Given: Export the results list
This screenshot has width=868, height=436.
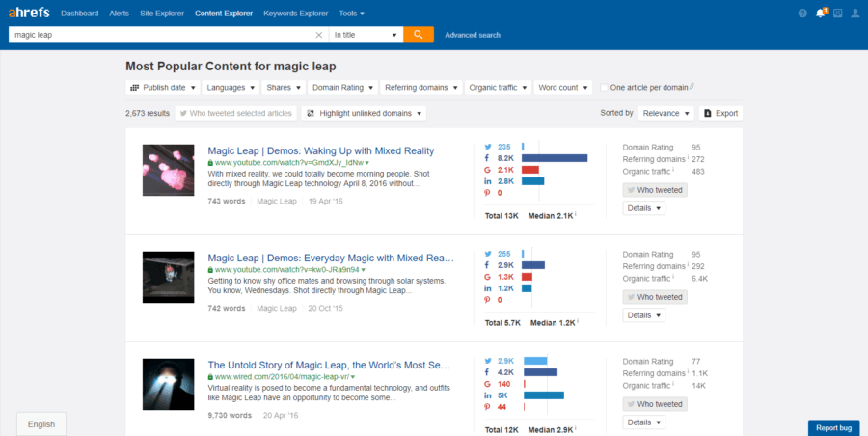Looking at the screenshot, I should click(720, 113).
